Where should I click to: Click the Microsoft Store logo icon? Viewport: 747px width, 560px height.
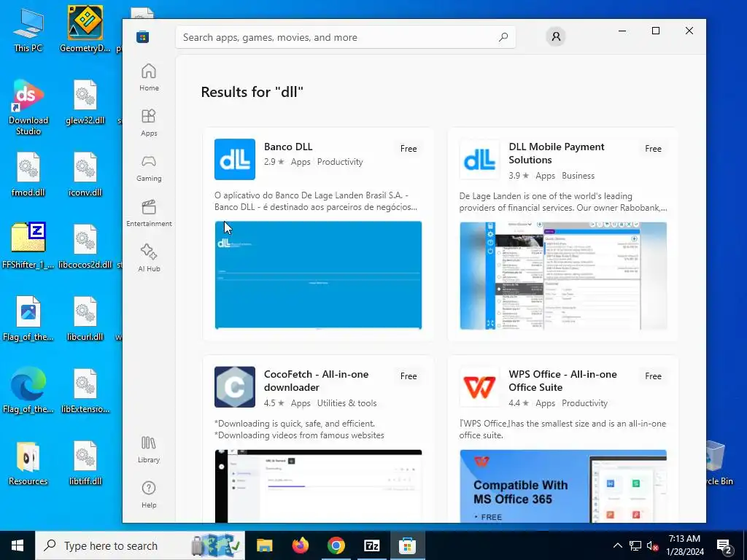142,36
